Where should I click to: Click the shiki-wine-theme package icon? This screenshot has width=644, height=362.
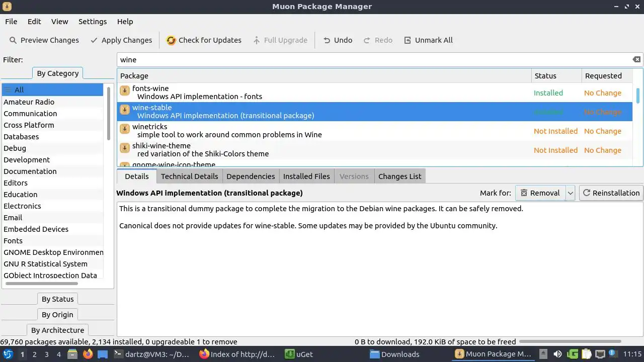click(x=125, y=148)
